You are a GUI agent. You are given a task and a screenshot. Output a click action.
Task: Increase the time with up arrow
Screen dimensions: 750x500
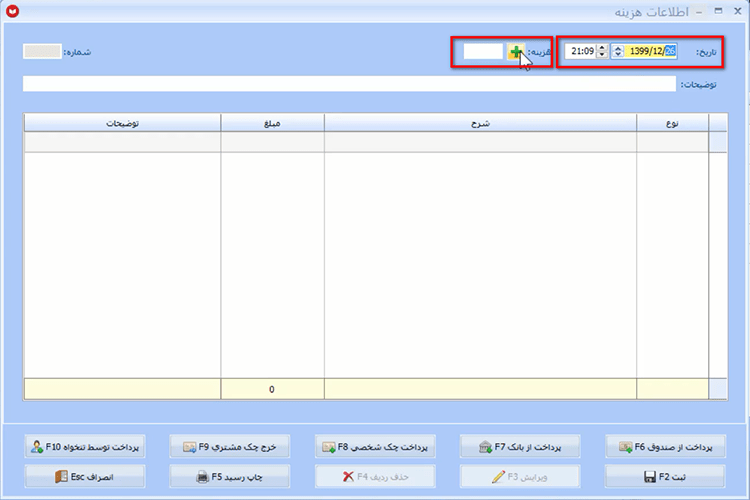(x=602, y=47)
